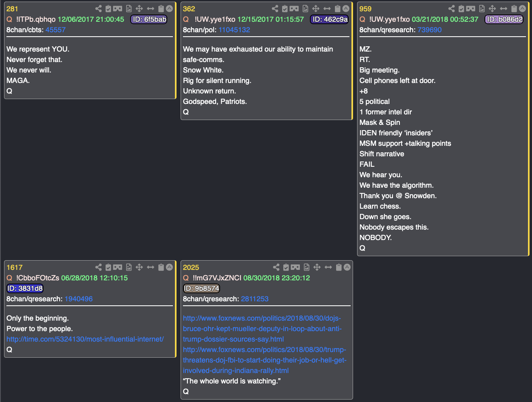Open 8chan/cbts thread link 45557
The image size is (532, 402).
point(56,30)
